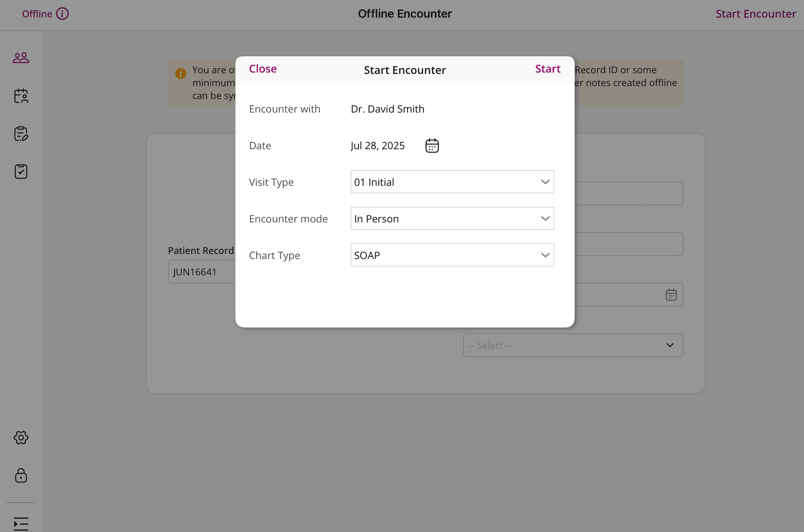Open the patients list sidebar icon
This screenshot has width=804, height=532.
pyautogui.click(x=21, y=58)
